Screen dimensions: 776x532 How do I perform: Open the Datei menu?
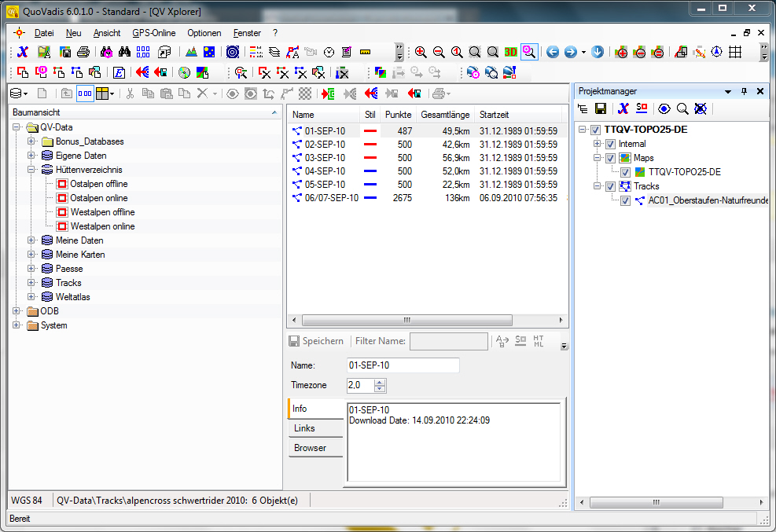point(44,33)
